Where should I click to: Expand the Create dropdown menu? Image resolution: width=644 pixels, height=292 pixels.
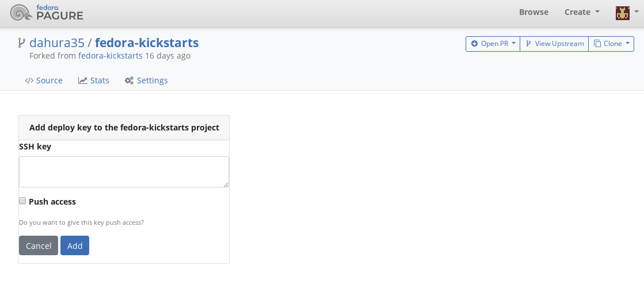point(582,12)
